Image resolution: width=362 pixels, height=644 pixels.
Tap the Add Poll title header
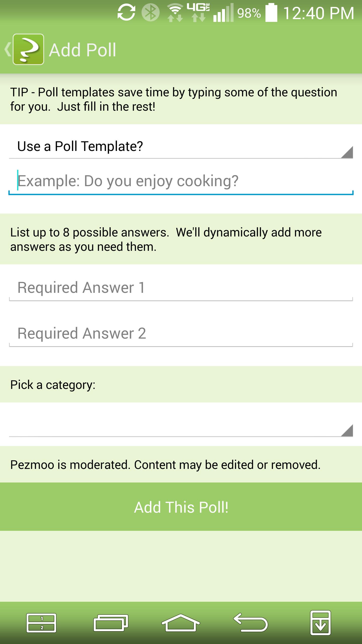(82, 50)
